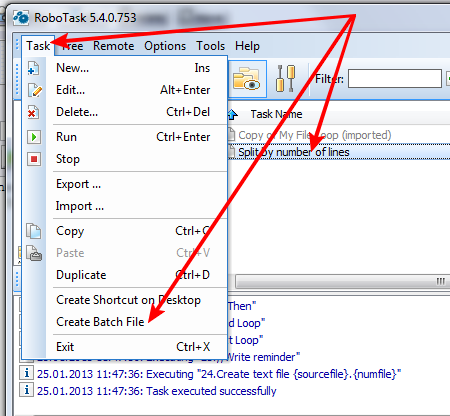Select Duplicate in the Task menu

(124, 275)
